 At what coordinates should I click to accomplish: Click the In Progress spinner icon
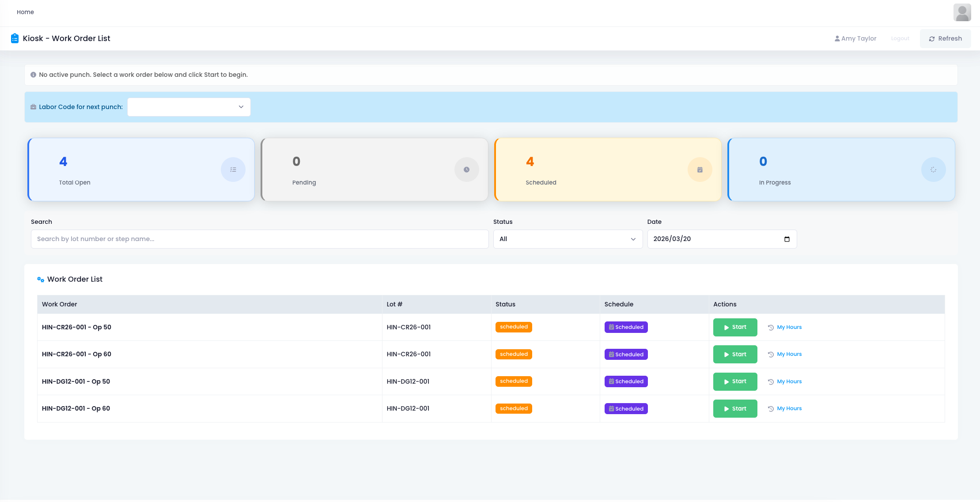(x=933, y=170)
